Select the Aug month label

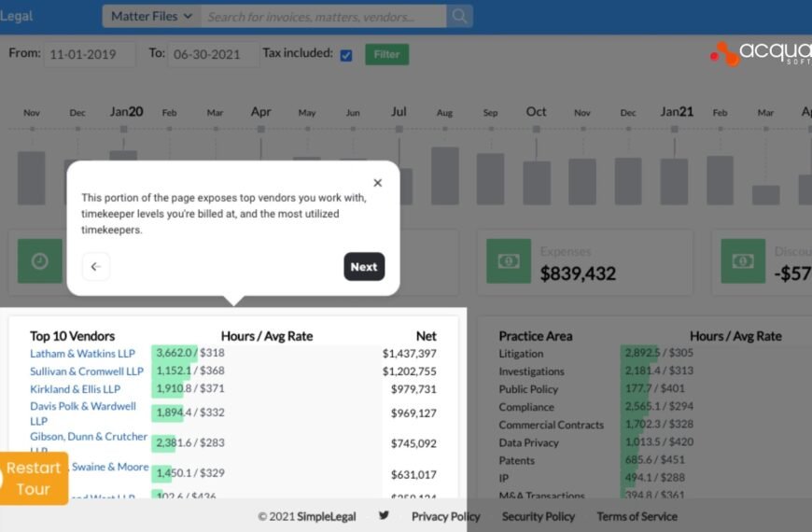coord(444,113)
